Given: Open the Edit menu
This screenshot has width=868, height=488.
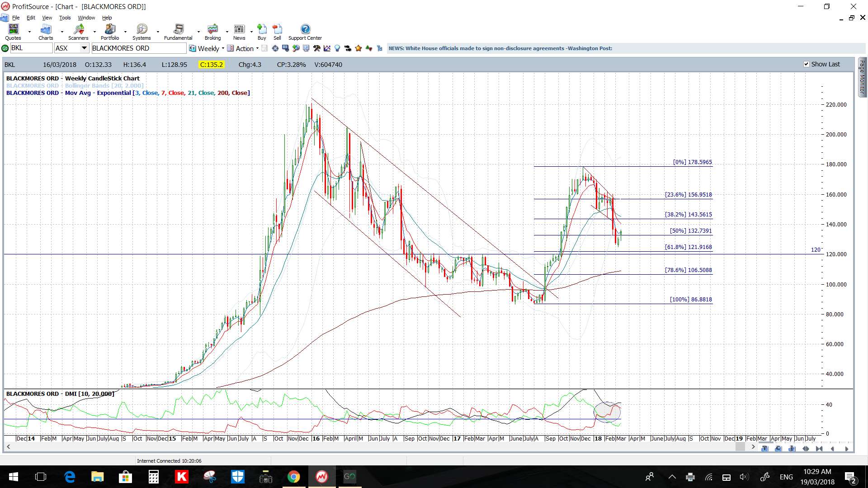Looking at the screenshot, I should (x=31, y=18).
